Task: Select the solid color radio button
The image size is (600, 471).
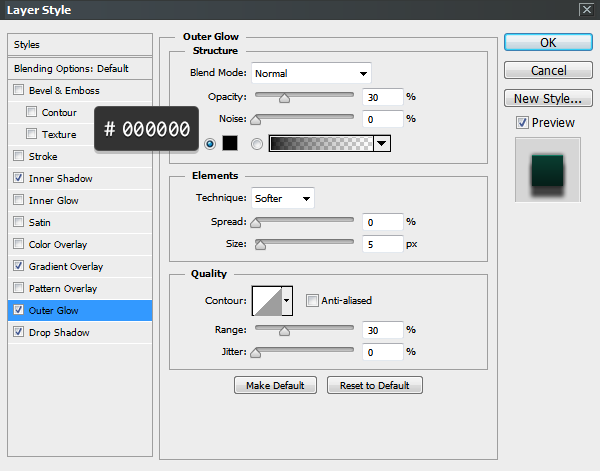Action: coord(210,144)
